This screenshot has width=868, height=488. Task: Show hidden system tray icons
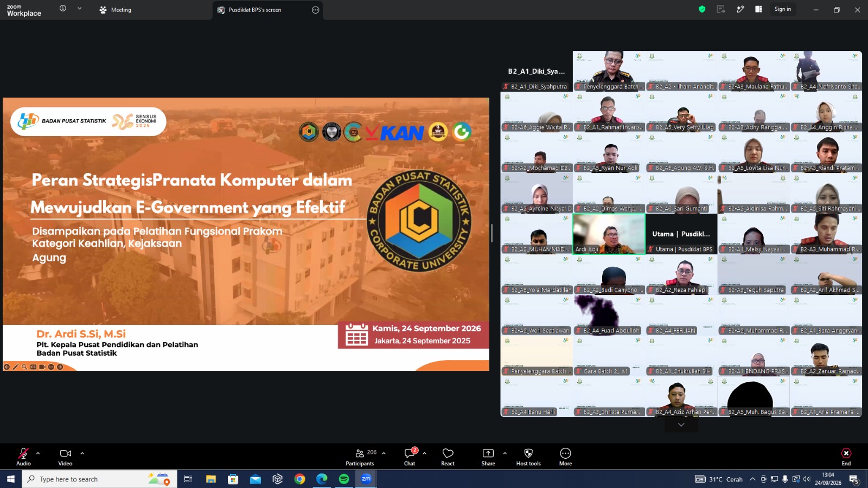[752, 479]
